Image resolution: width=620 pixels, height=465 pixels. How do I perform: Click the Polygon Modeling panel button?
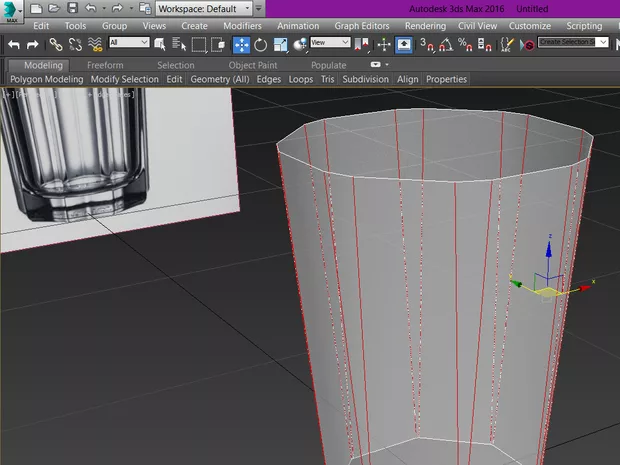click(x=46, y=79)
